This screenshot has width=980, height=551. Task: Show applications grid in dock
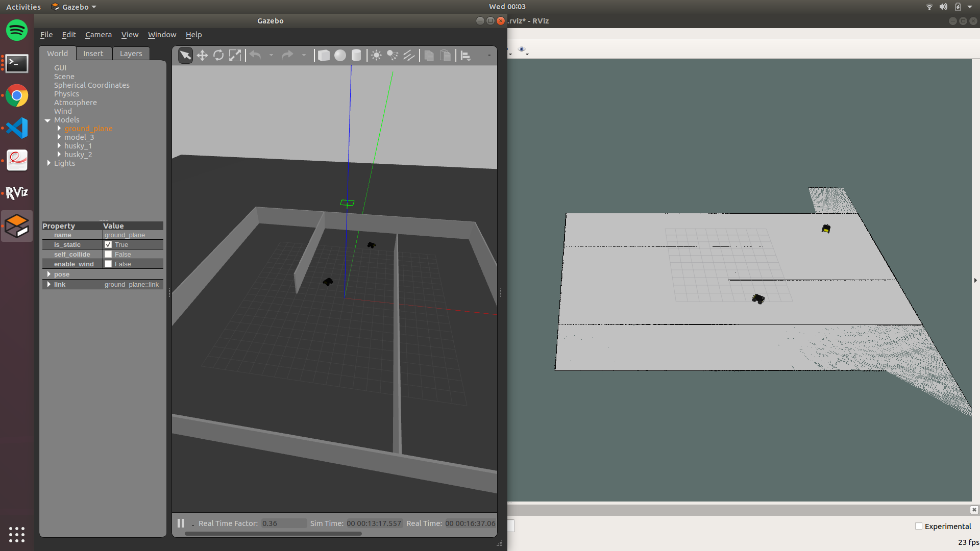pos(17,534)
